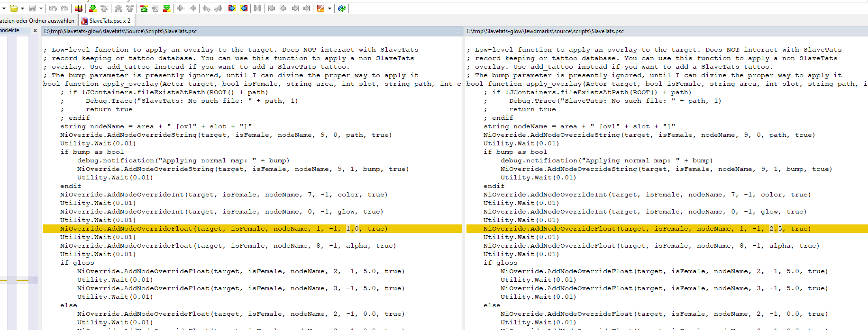Click the Open folder icon
Image resolution: width=868 pixels, height=330 pixels.
point(14,8)
